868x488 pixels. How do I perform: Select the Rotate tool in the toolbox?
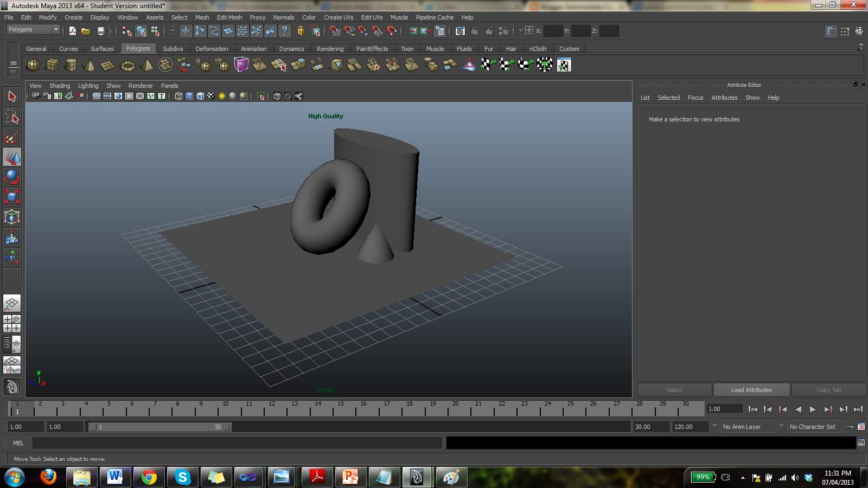tap(12, 177)
